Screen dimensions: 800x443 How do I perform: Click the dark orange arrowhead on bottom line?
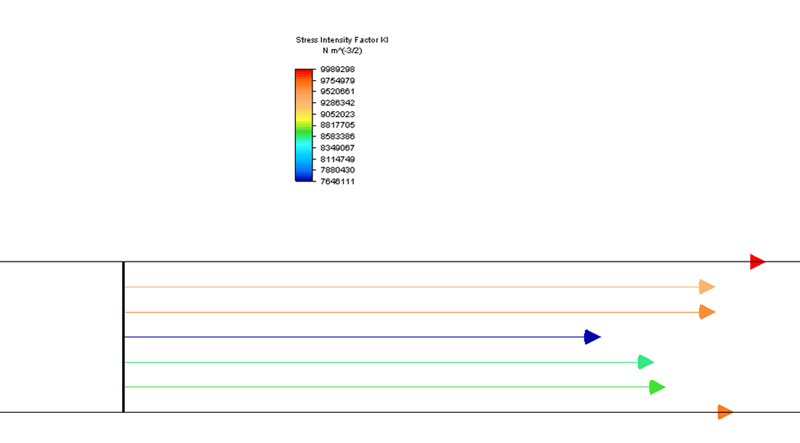(725, 412)
